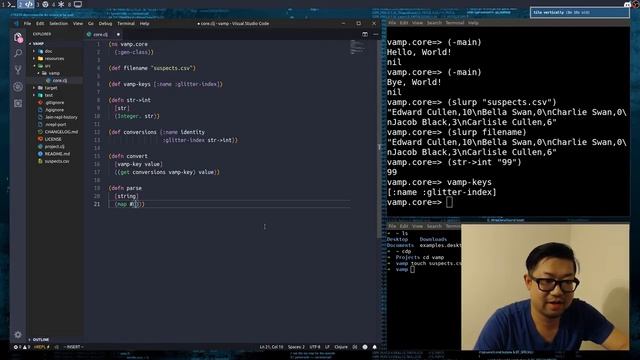Open the File menu in REPL terminal window
This screenshot has width=640, height=360.
point(392,23)
